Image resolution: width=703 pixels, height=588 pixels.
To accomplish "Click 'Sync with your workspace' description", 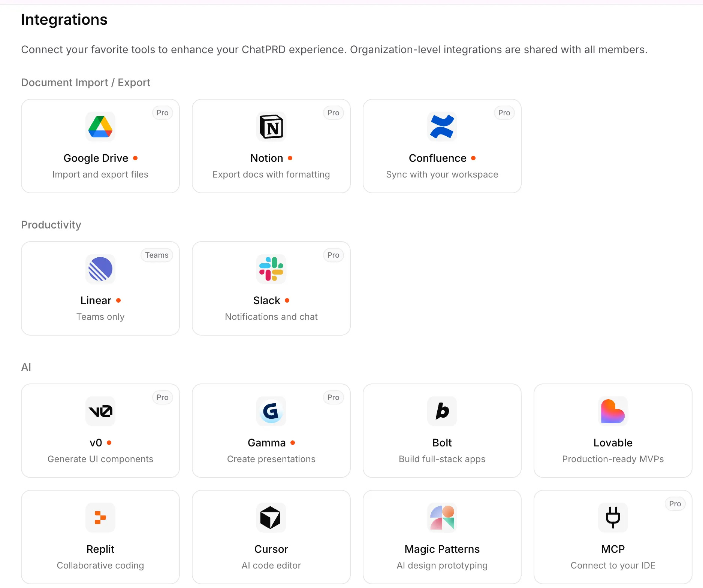I will 442,175.
